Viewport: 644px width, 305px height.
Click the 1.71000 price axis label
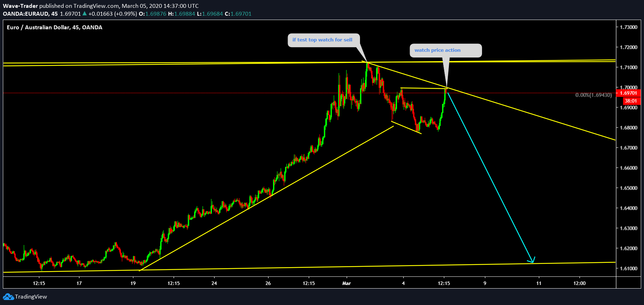coord(629,67)
